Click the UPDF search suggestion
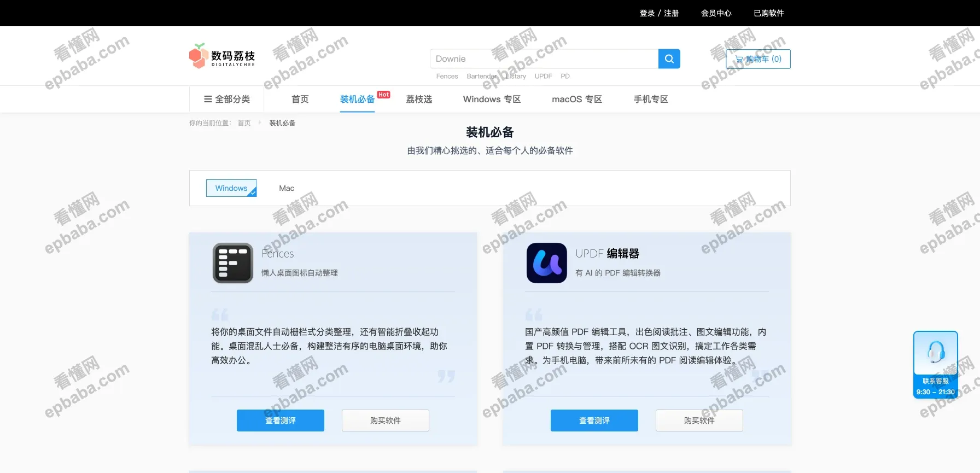This screenshot has width=980, height=473. tap(543, 76)
